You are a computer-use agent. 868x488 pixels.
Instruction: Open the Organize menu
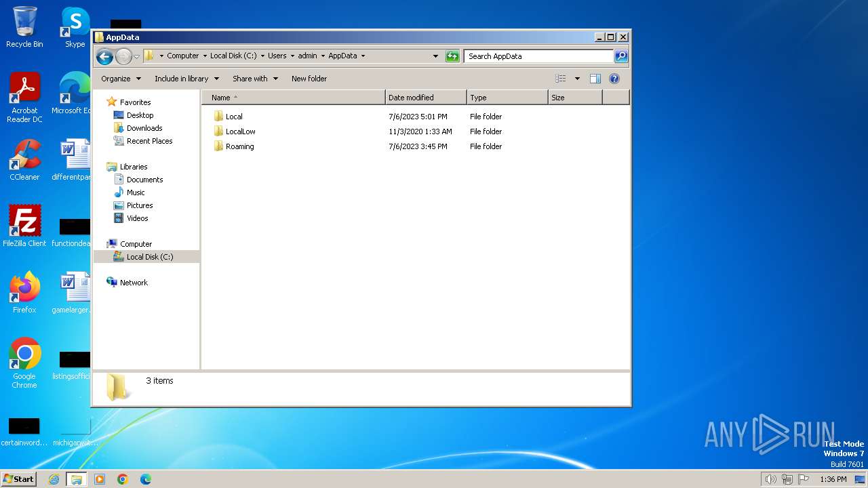coord(121,79)
